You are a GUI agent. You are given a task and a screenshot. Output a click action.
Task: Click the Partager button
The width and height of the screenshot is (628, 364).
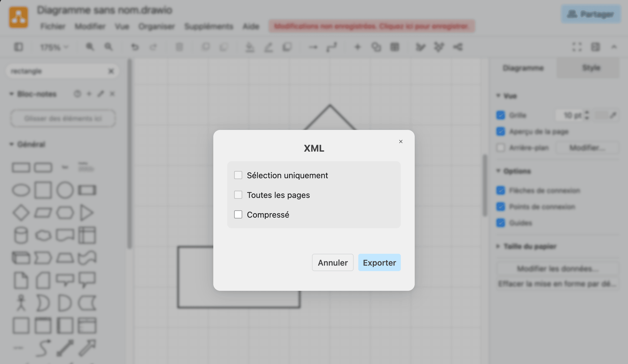coord(591,14)
